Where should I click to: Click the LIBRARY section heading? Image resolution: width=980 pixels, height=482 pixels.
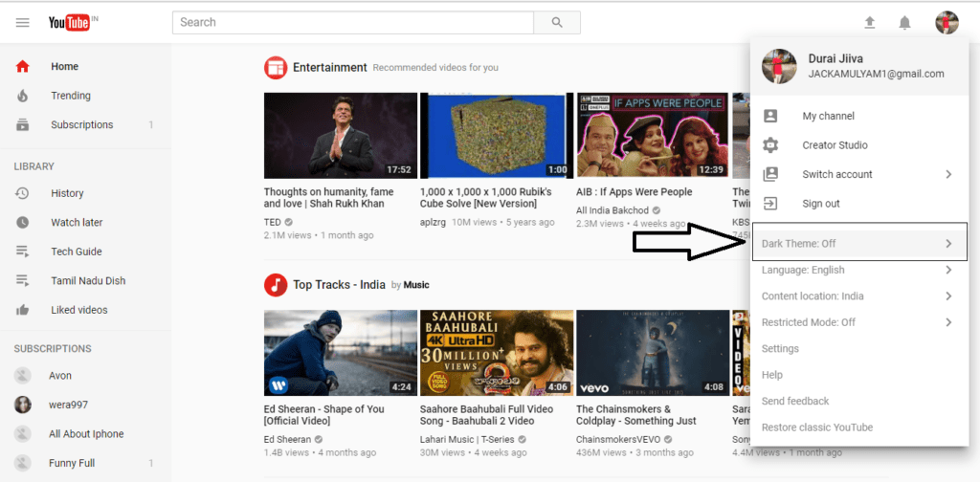34,166
